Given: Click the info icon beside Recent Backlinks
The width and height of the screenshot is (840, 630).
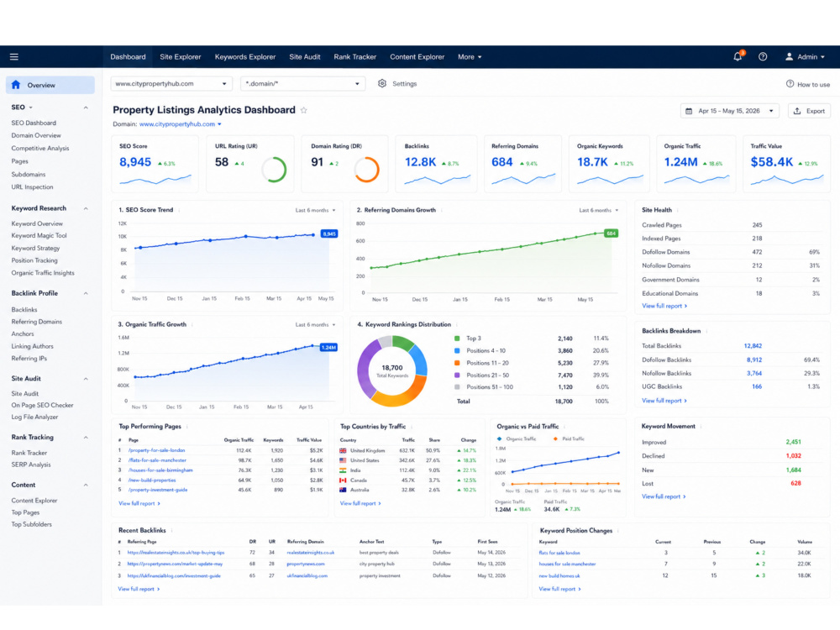Looking at the screenshot, I should tap(171, 530).
